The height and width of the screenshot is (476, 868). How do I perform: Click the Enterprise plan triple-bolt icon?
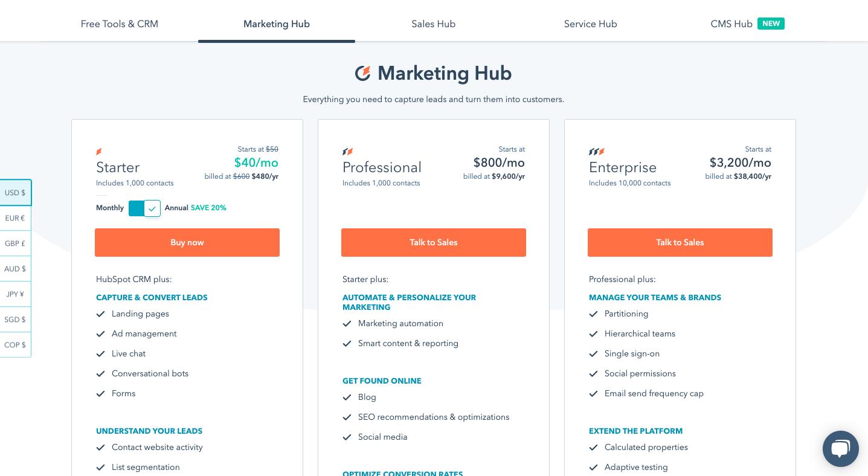click(596, 152)
